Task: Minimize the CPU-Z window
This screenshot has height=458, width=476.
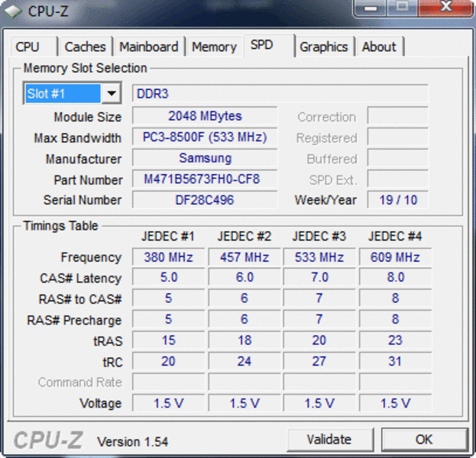Action: pos(371,8)
